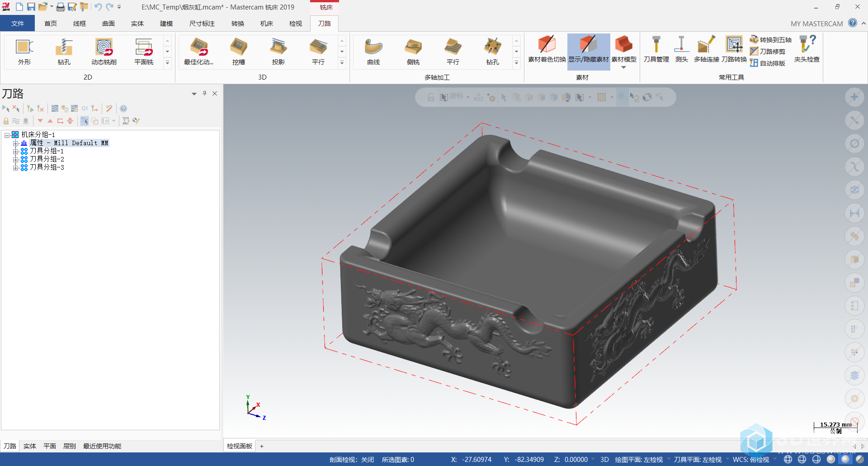The height and width of the screenshot is (466, 868).
Task: Switch to the 实体 solids ribbon tab
Action: tap(137, 24)
